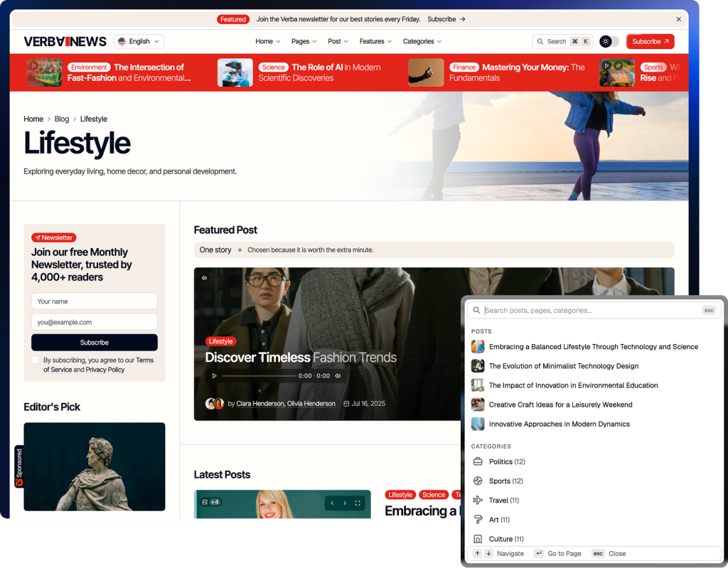728x568 pixels.
Task: Click the esc badge in search field
Action: [709, 310]
